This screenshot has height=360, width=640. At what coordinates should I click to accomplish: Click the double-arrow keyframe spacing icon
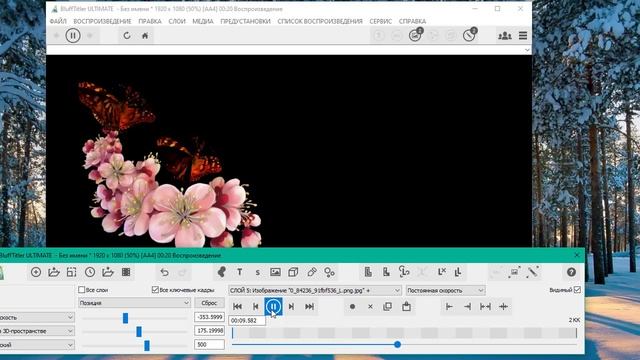[x=485, y=307]
